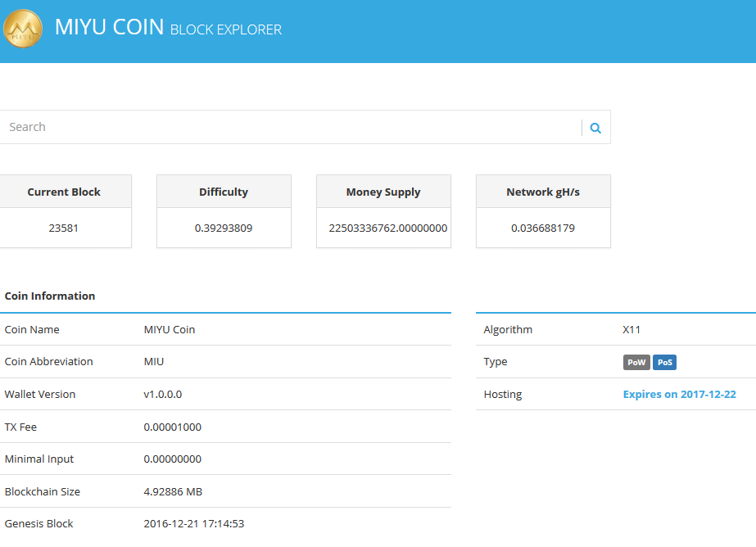The width and height of the screenshot is (756, 547).
Task: Open the Expires on 2017-12-22 hosting link
Action: (679, 394)
